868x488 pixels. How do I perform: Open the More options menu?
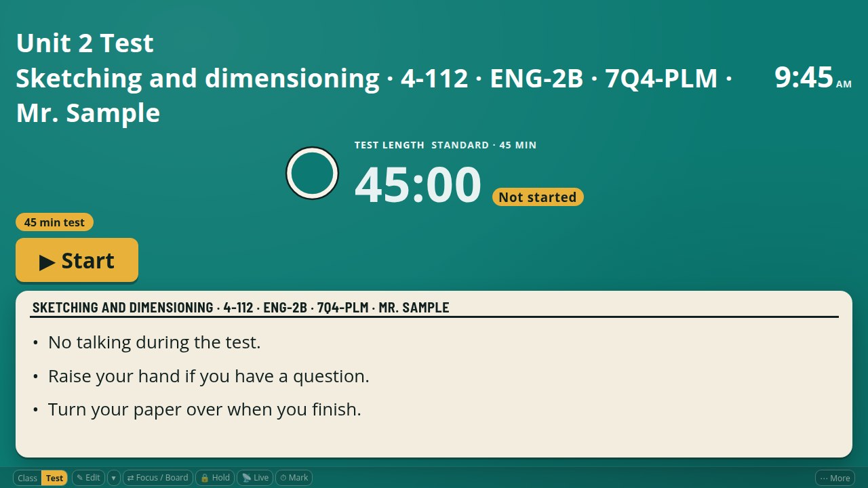pyautogui.click(x=835, y=478)
